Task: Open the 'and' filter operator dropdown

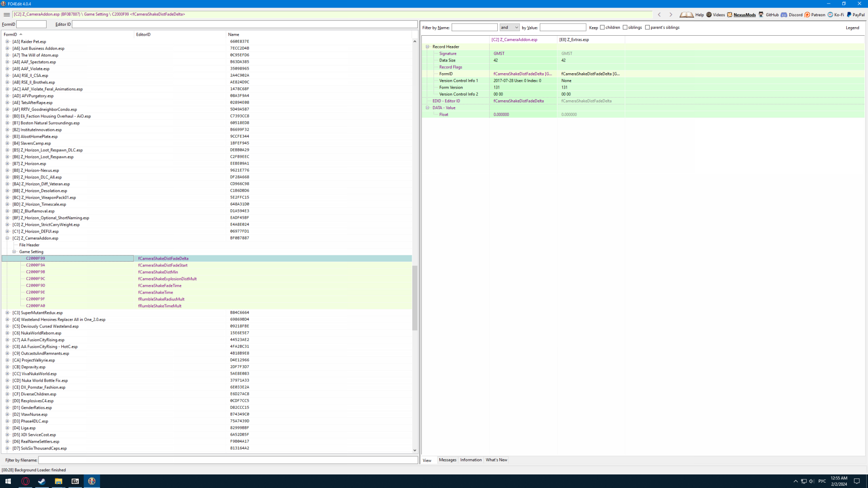Action: point(509,28)
